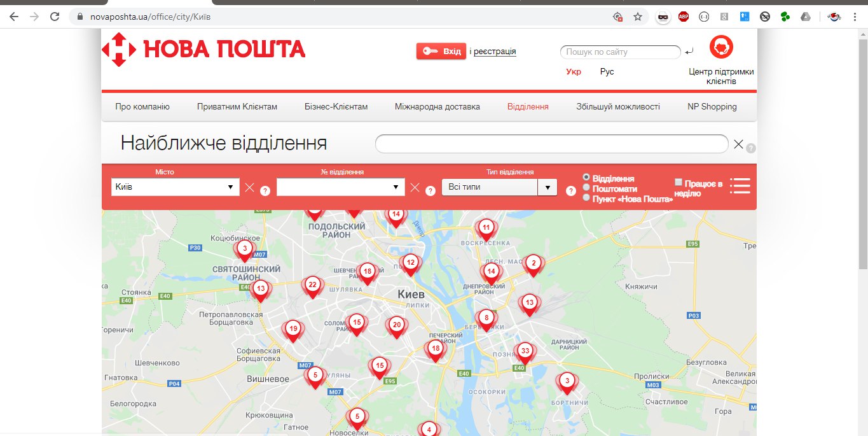Image resolution: width=868 pixels, height=436 pixels.
Task: Open the Відділення menu item
Action: [528, 107]
